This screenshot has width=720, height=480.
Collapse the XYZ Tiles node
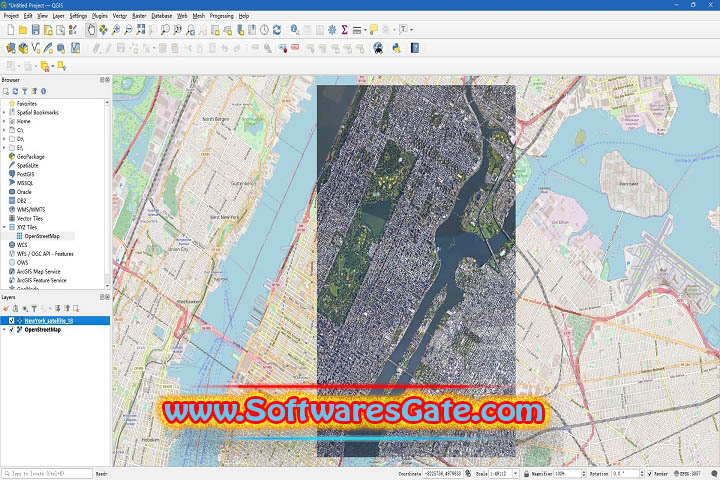(4, 227)
